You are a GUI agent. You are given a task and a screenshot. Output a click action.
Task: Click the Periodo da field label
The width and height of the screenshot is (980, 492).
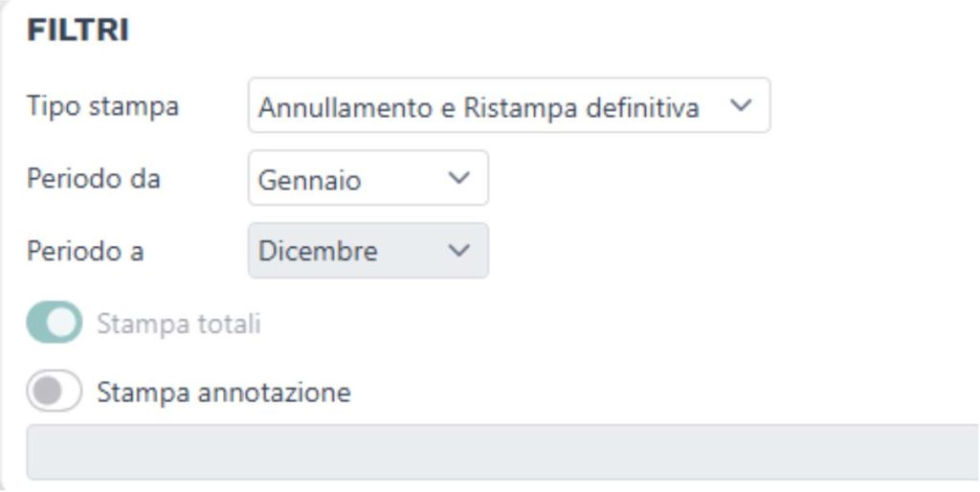[93, 179]
